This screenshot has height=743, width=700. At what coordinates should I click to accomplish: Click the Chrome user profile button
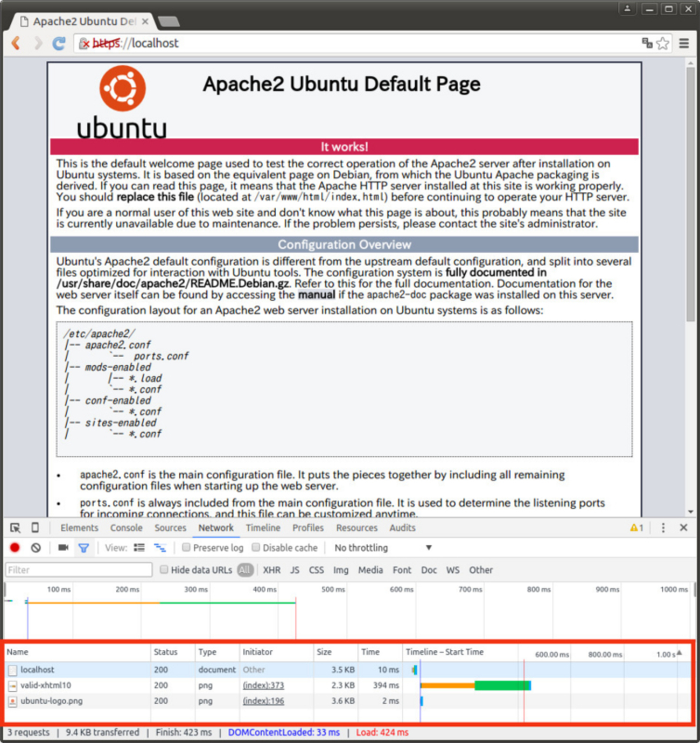[x=627, y=9]
